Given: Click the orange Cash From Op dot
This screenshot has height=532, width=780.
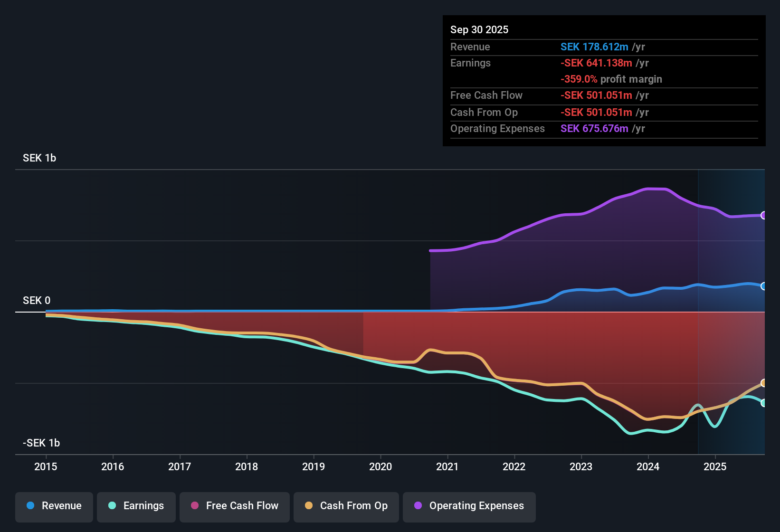Looking at the screenshot, I should point(309,506).
